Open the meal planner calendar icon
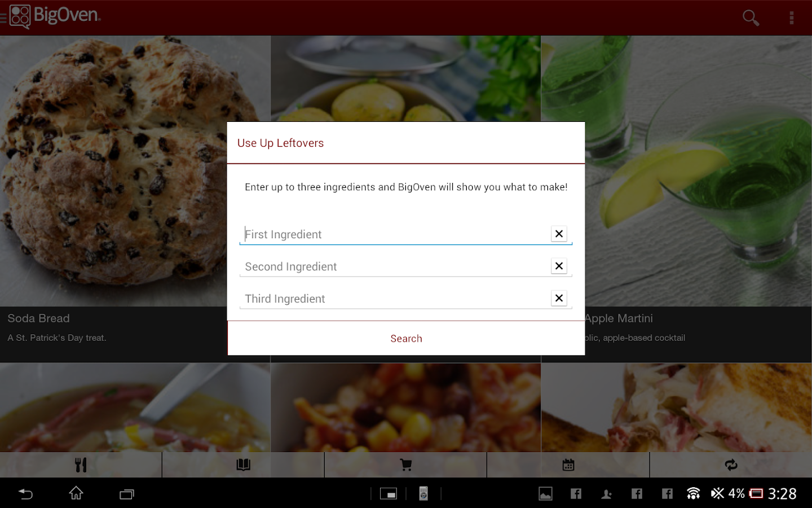Image resolution: width=812 pixels, height=508 pixels. click(x=568, y=465)
